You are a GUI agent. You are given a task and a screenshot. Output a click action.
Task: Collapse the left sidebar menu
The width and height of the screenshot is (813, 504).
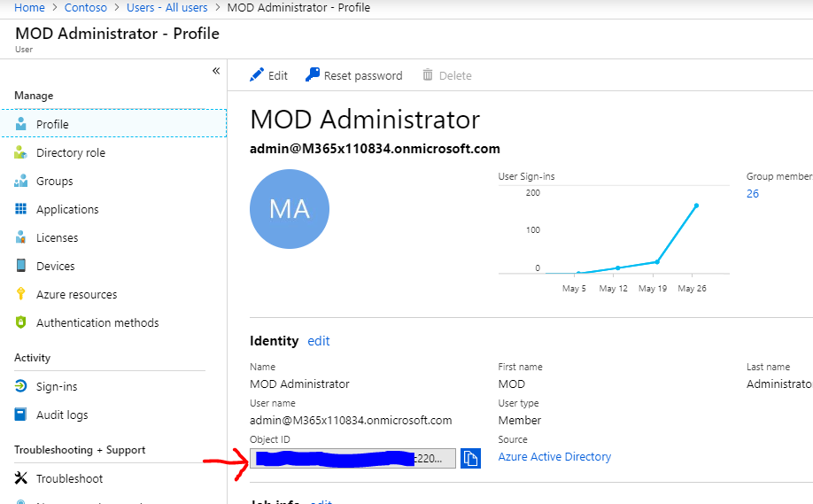(215, 71)
